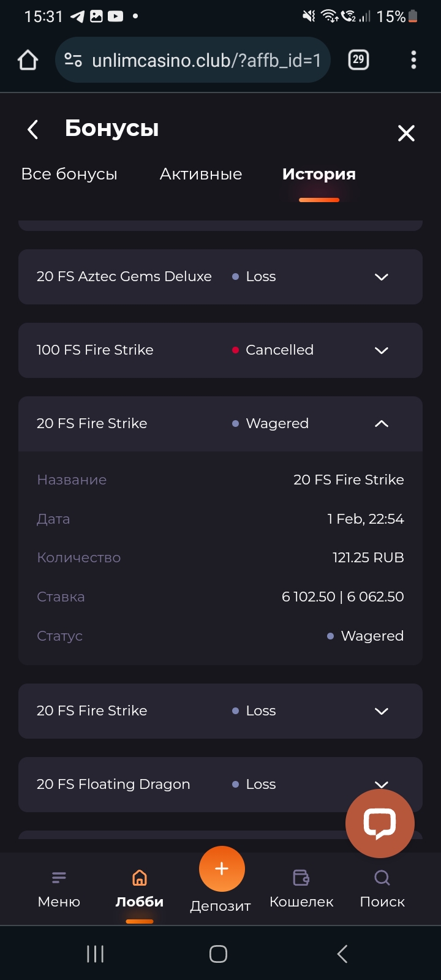The height and width of the screenshot is (980, 441).
Task: Open browser tabs counter showing 29
Action: (358, 60)
